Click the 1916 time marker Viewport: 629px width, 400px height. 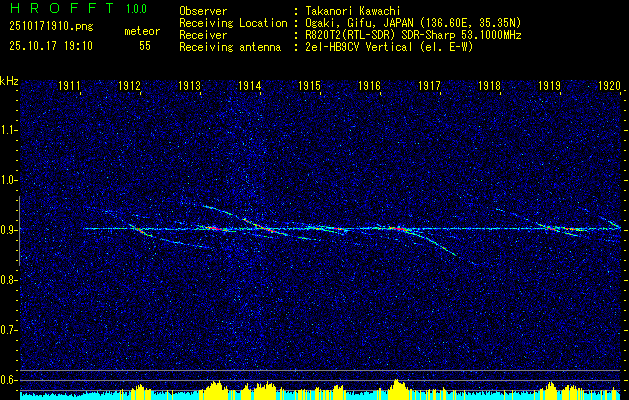tap(369, 85)
